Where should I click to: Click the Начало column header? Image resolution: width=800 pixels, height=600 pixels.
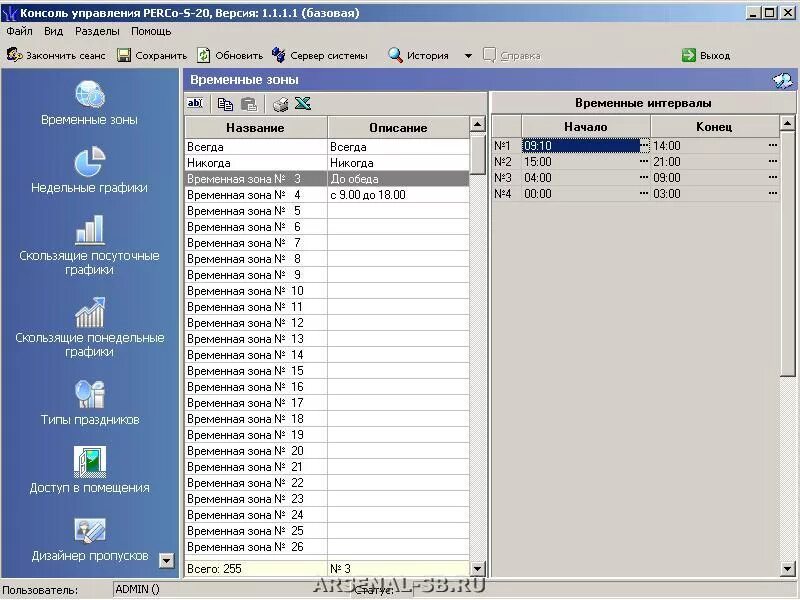[586, 127]
